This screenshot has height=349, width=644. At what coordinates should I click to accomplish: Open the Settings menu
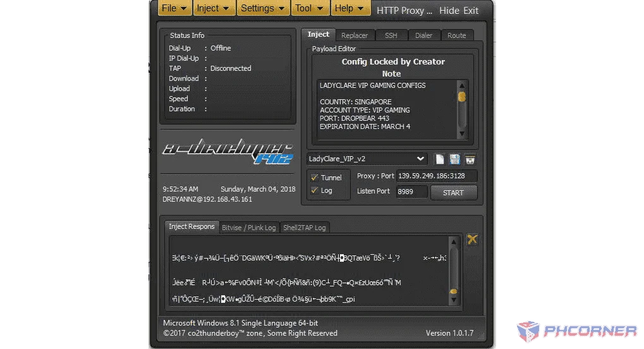tap(263, 8)
